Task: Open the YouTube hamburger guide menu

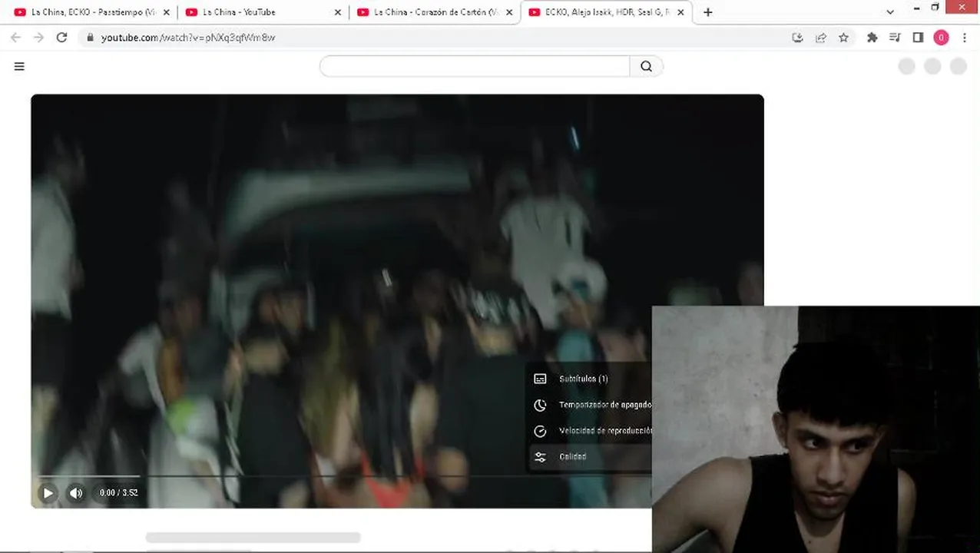Action: point(19,66)
